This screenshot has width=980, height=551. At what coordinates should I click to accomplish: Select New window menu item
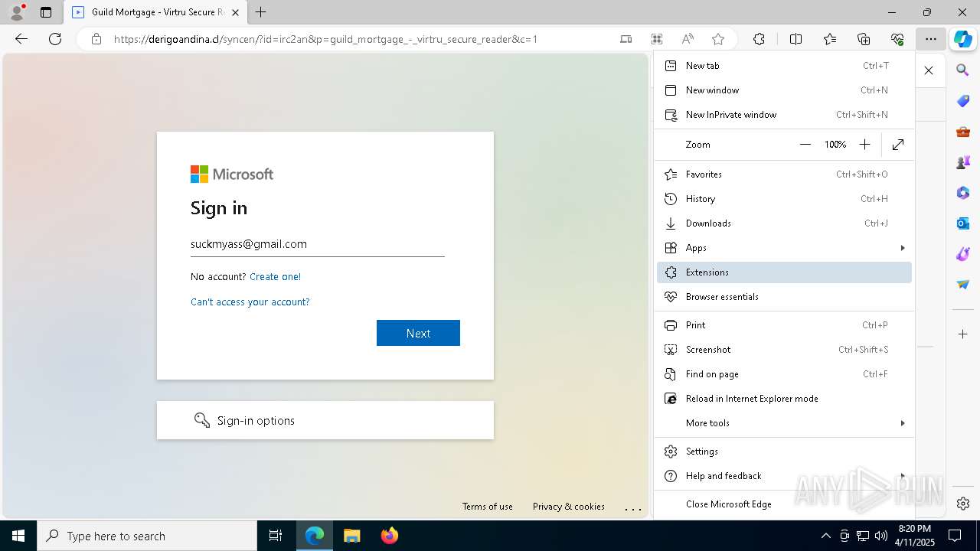click(784, 90)
